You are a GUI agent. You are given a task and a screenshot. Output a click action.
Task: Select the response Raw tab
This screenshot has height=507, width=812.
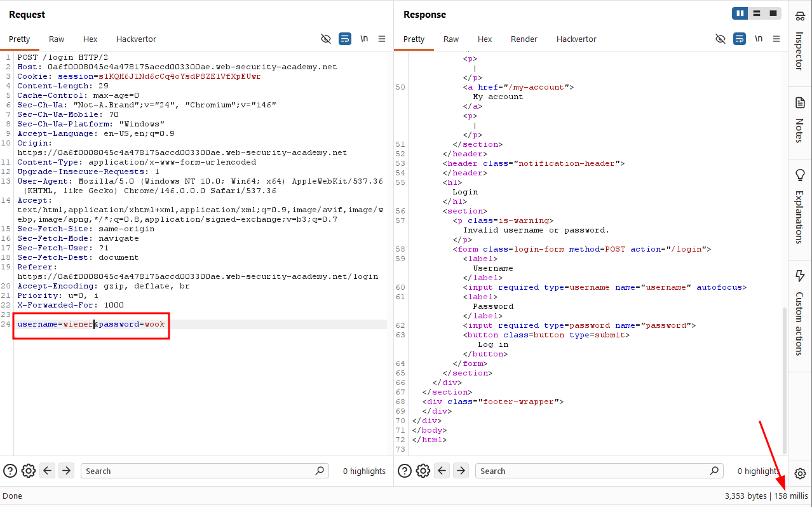coord(451,39)
